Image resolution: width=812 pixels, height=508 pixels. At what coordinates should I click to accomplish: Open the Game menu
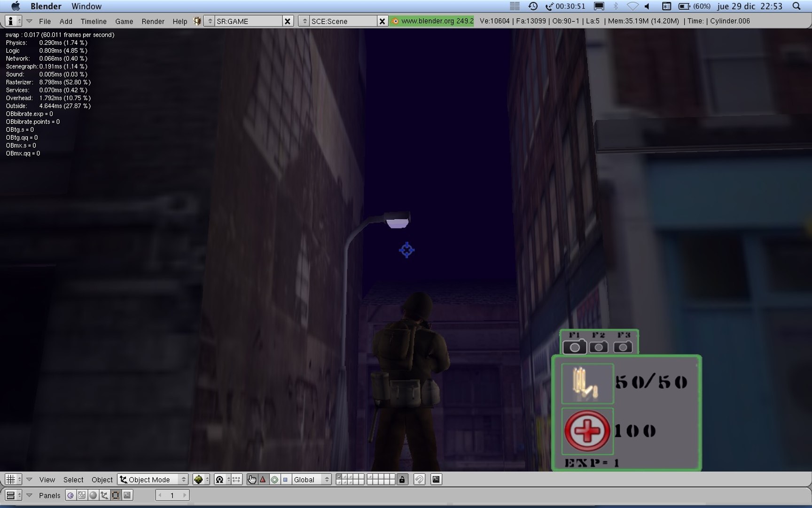pos(124,21)
